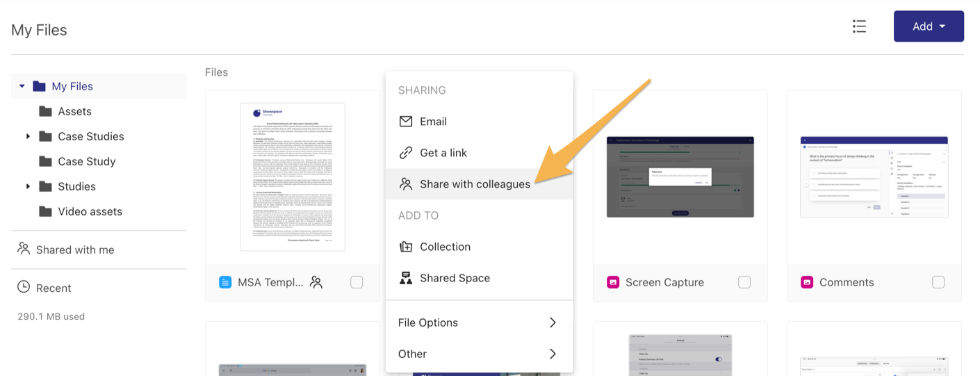Click the envelope icon beside Email
Image resolution: width=980 pixels, height=376 pixels.
pos(406,122)
